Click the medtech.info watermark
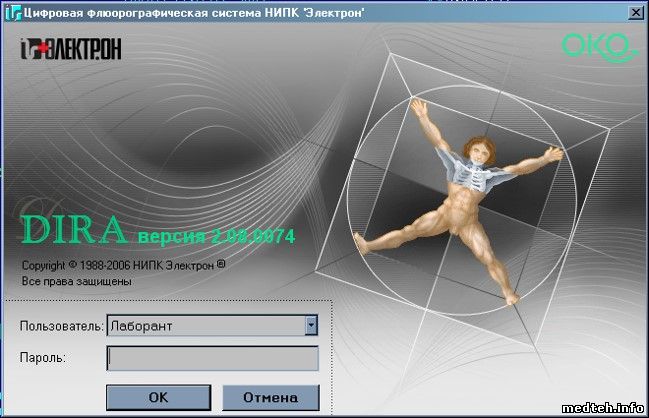The image size is (649, 418). [603, 406]
